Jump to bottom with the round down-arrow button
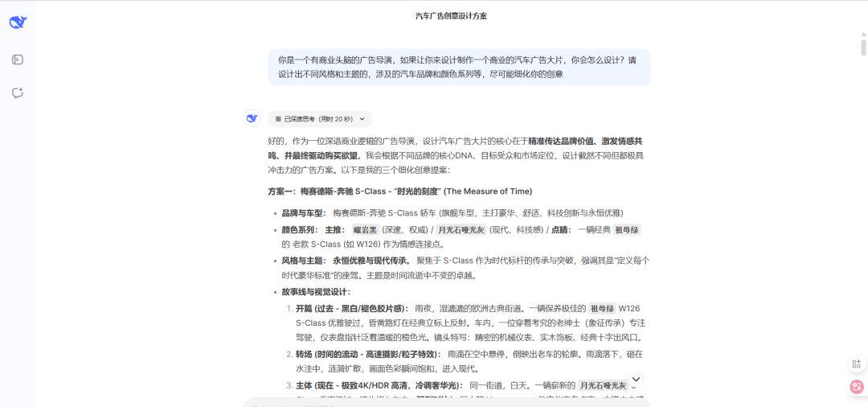 [636, 380]
